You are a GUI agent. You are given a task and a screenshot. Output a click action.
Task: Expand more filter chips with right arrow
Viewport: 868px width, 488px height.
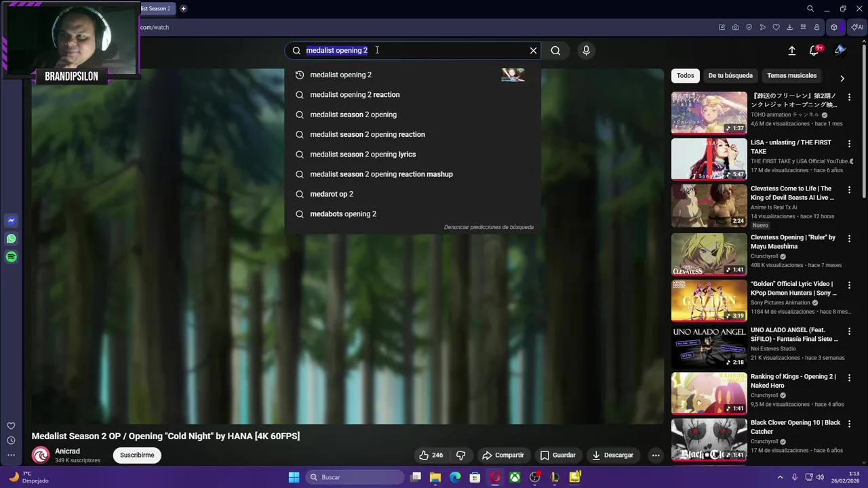coord(842,79)
